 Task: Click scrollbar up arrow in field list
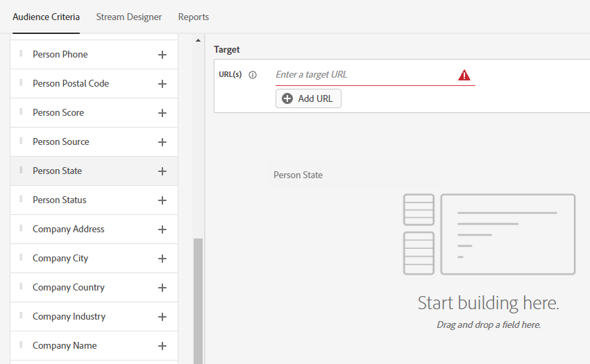coord(198,41)
